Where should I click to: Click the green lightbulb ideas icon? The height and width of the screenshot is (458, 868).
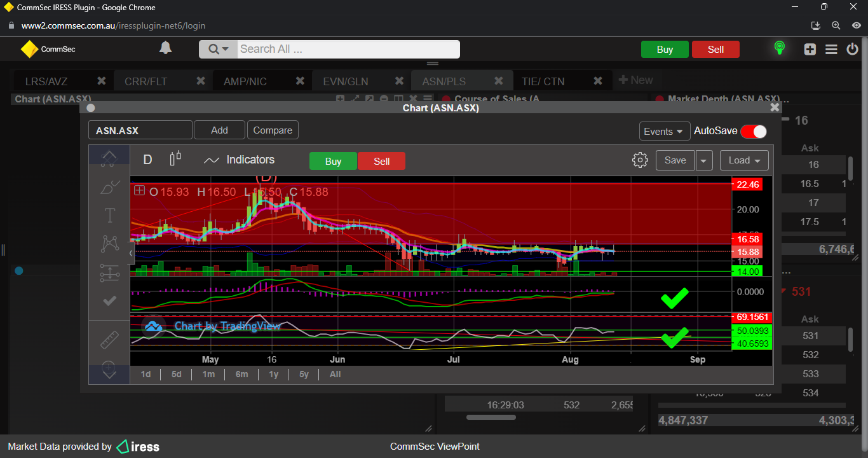coord(779,48)
